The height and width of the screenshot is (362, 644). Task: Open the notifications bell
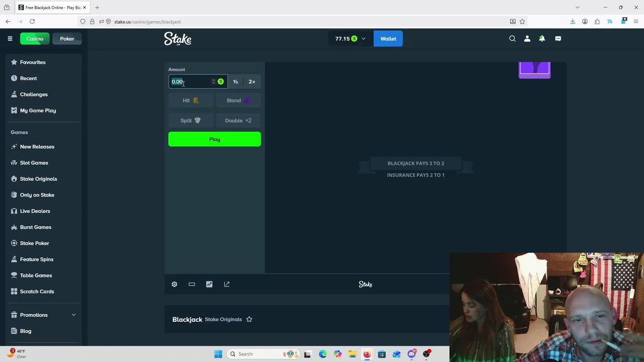[x=542, y=39]
